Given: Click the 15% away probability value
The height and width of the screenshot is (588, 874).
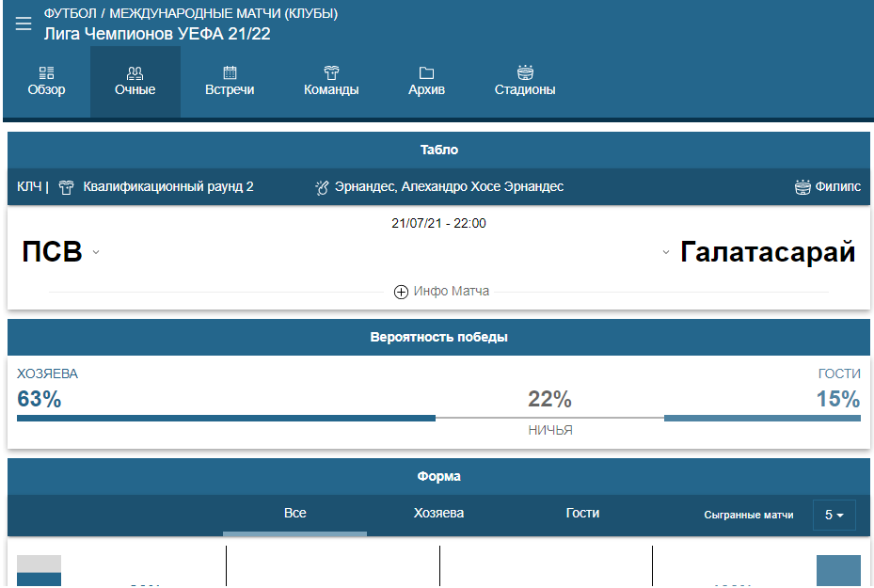Looking at the screenshot, I should coord(838,399).
